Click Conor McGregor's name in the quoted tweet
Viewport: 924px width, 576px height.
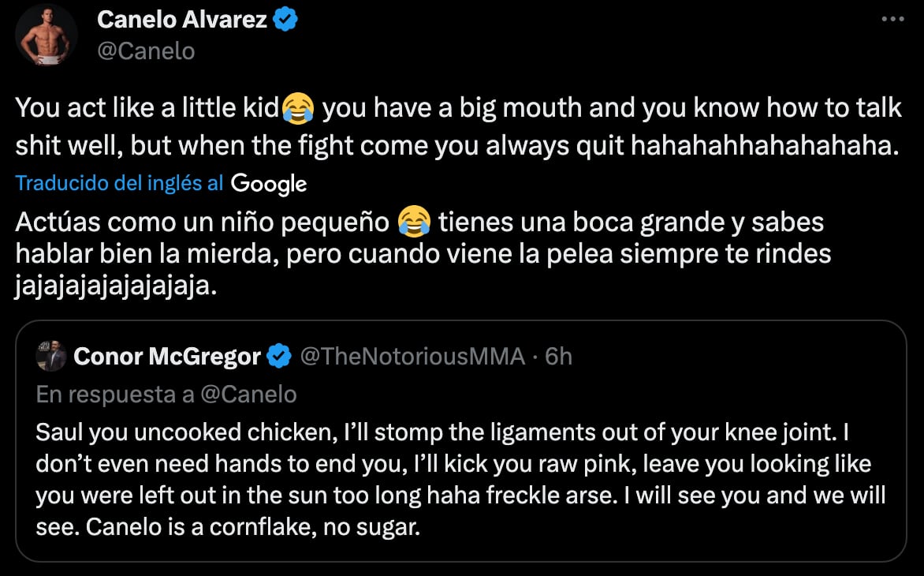tap(168, 355)
